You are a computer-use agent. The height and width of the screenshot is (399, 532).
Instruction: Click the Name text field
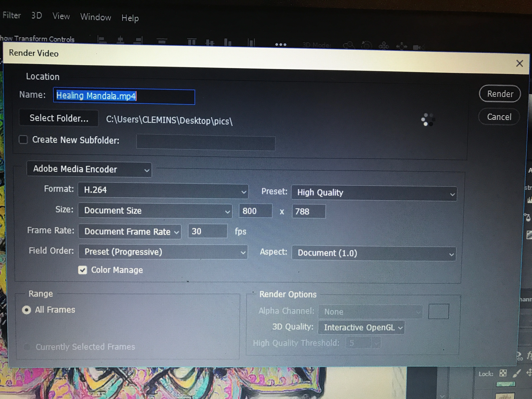[124, 96]
